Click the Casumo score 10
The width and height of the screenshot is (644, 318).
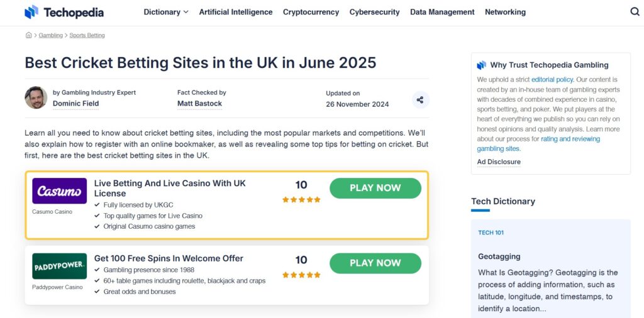[x=301, y=185]
